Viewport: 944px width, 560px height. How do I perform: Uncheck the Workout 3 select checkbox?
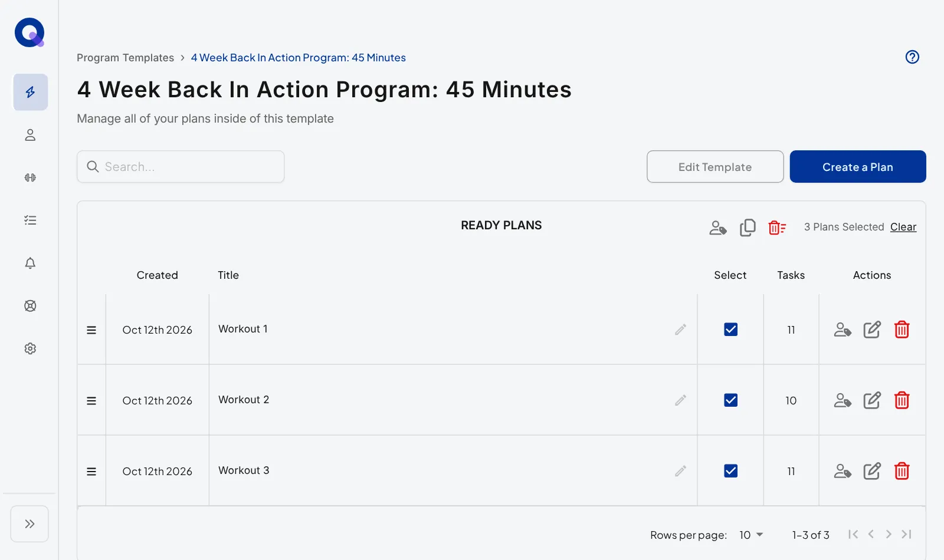[x=730, y=471]
